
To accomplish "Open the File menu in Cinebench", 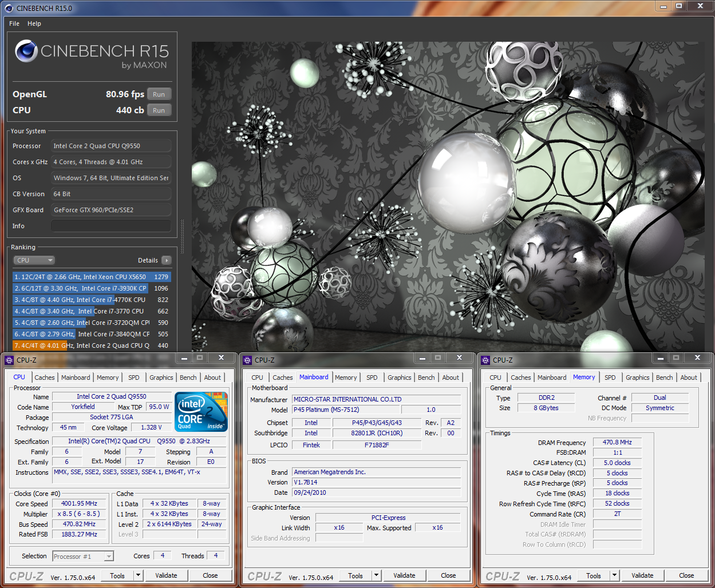I will click(14, 23).
